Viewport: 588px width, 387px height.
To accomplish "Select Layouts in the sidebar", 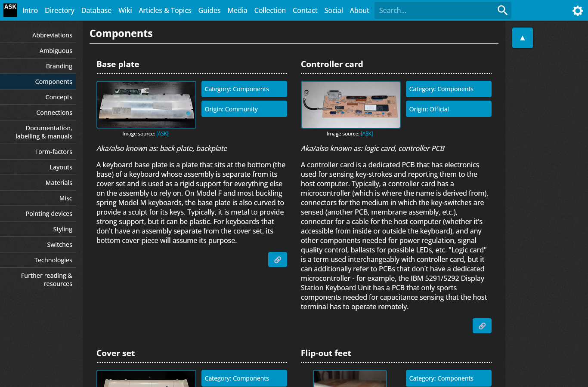I will [x=38, y=167].
